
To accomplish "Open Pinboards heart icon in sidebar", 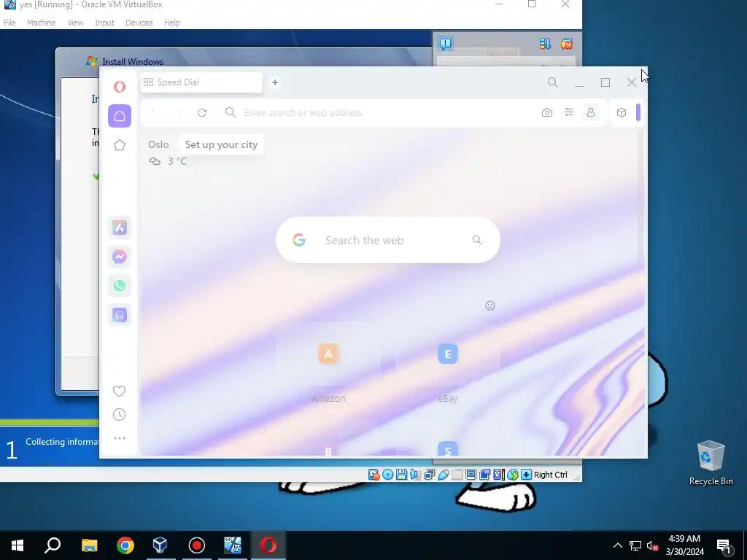I will pos(119,391).
